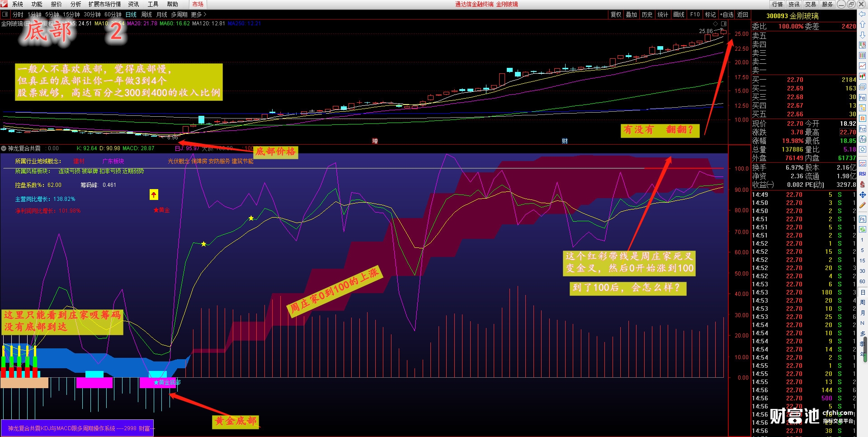The width and height of the screenshot is (868, 437).
Task: Click the F5 sidebar icon
Action: tap(862, 219)
